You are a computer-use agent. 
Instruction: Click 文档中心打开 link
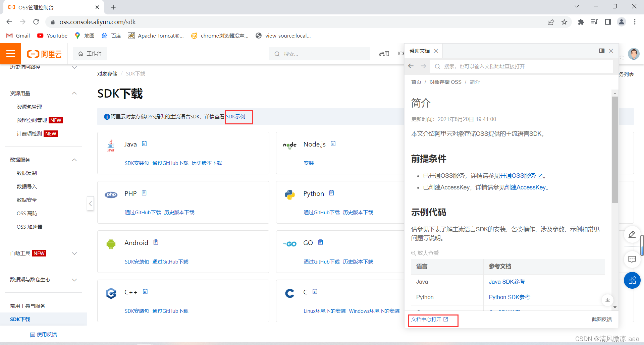coord(430,320)
